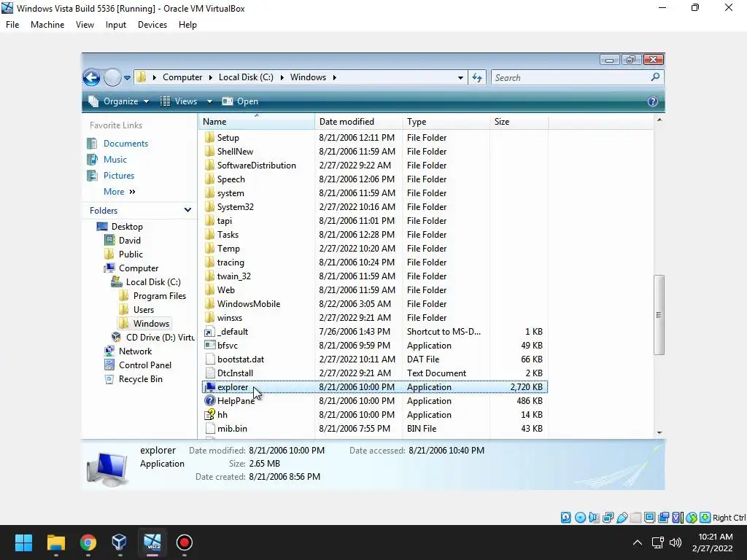Click the Back navigation arrow button
Image resolution: width=747 pixels, height=560 pixels.
[91, 77]
